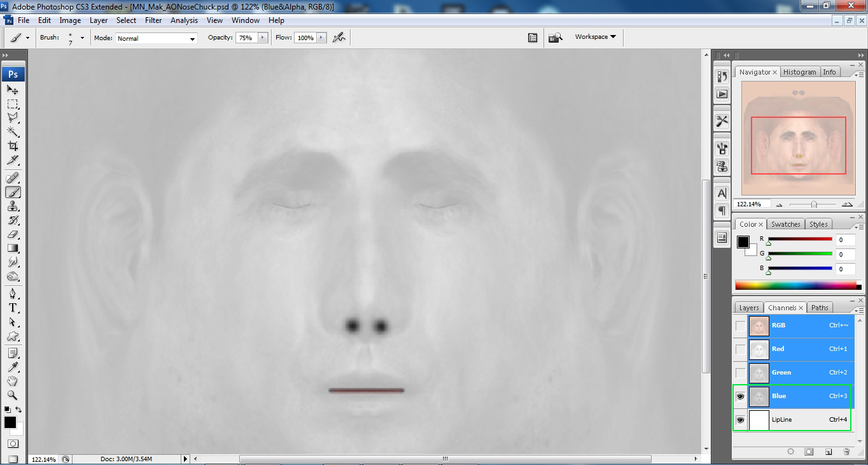Click the Color panel foreground swatch
868x465 pixels.
click(743, 241)
